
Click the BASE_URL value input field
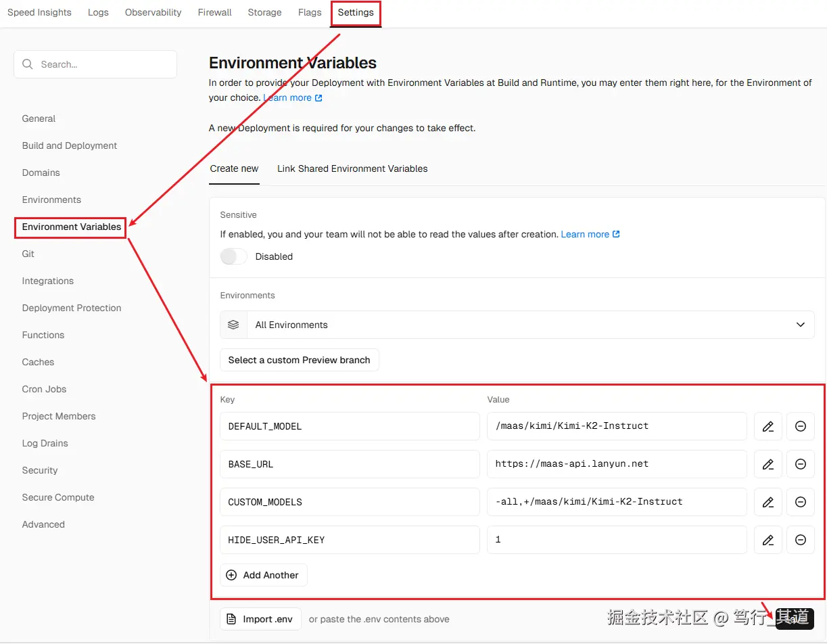[617, 464]
